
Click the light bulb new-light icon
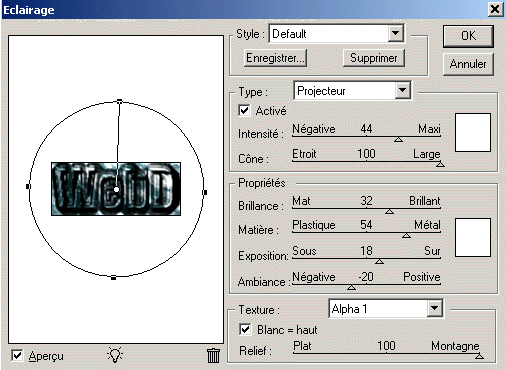(115, 355)
